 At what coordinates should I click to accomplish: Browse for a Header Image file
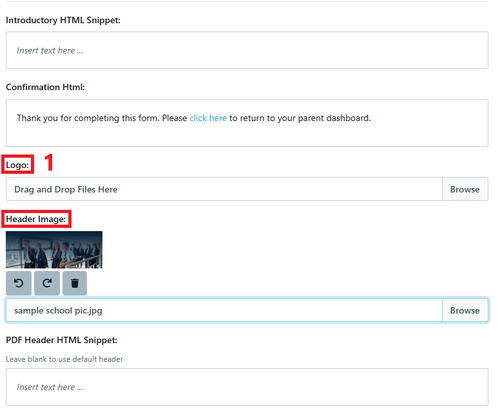pyautogui.click(x=465, y=310)
